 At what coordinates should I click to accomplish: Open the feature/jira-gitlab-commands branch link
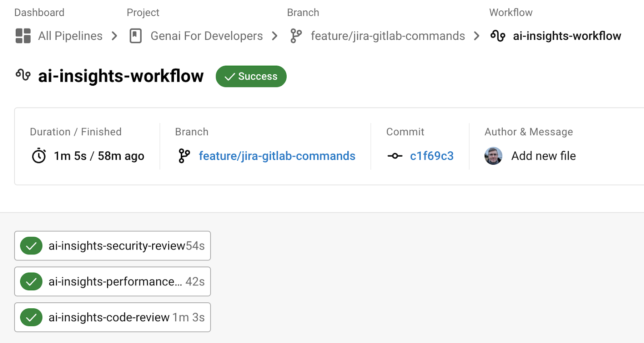[x=277, y=156]
